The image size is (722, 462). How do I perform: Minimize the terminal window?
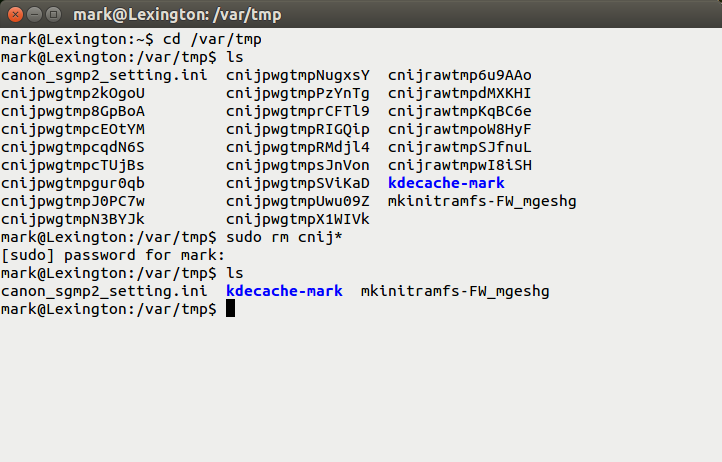pos(32,14)
